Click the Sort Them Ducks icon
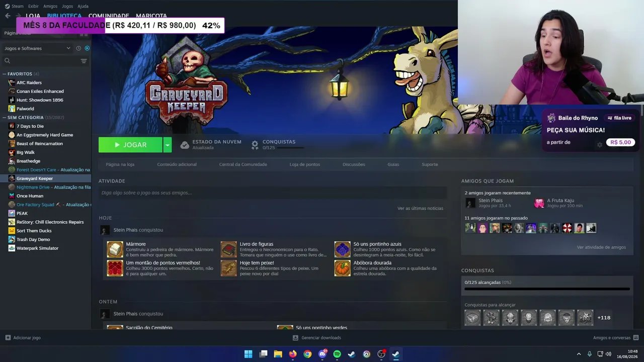The width and height of the screenshot is (644, 362). pyautogui.click(x=12, y=231)
